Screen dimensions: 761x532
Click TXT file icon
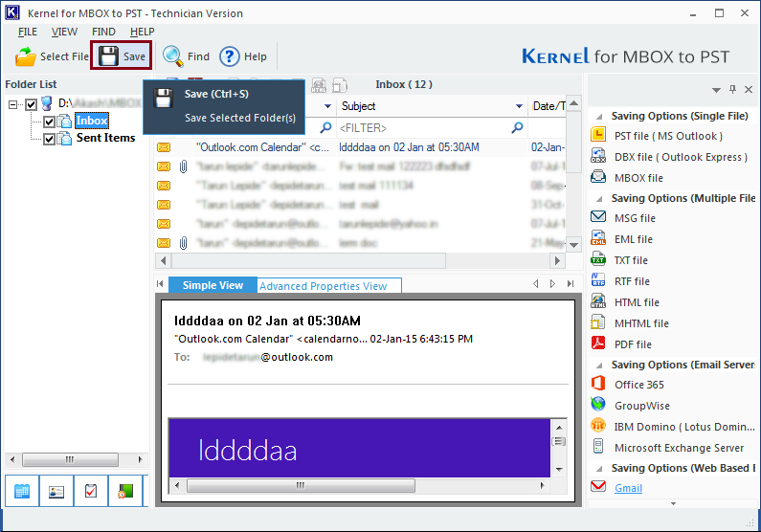tap(598, 259)
